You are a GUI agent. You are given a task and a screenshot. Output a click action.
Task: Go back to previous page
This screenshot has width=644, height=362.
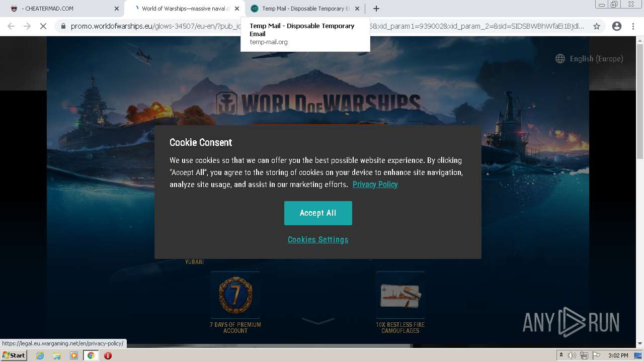11,26
